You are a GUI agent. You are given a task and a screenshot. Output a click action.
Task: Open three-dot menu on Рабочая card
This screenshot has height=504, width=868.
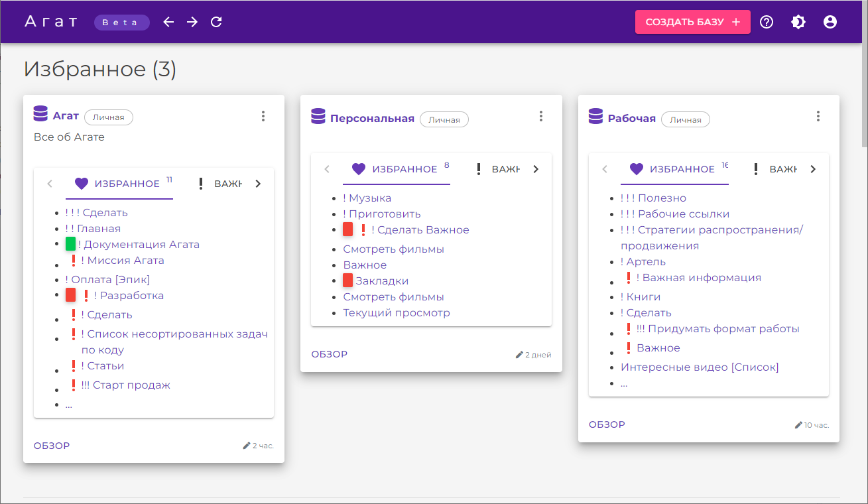click(818, 117)
